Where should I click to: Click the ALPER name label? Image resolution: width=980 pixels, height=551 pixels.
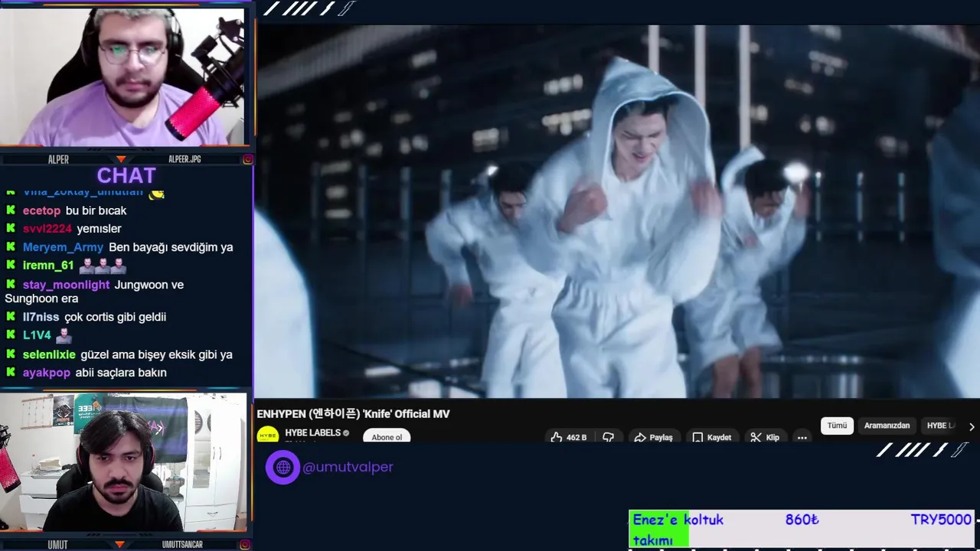coord(58,159)
